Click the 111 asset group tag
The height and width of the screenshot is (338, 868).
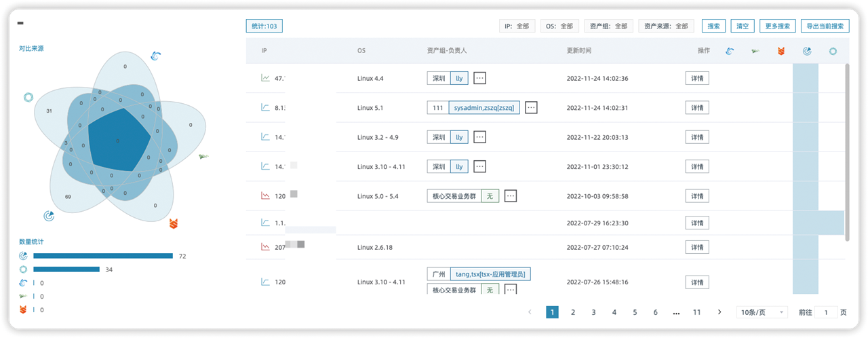click(x=438, y=107)
